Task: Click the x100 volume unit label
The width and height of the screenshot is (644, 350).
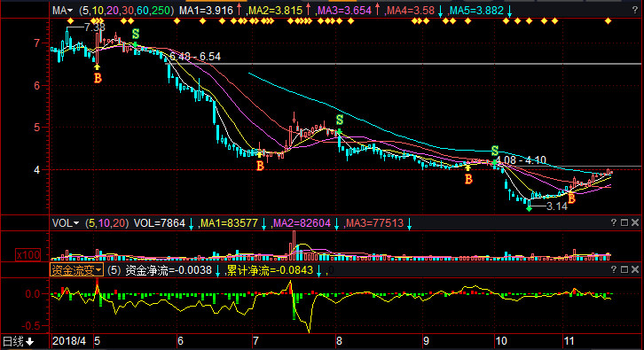Action: click(27, 255)
